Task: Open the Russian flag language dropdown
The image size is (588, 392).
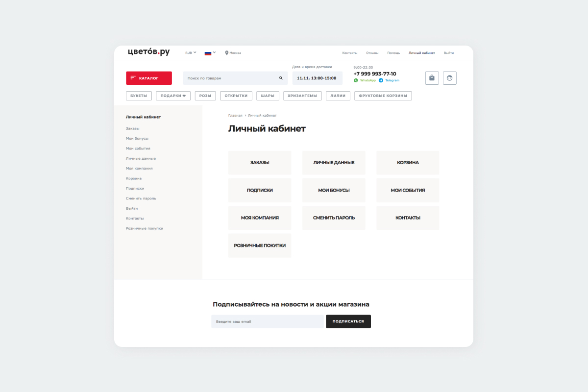Action: coord(210,52)
